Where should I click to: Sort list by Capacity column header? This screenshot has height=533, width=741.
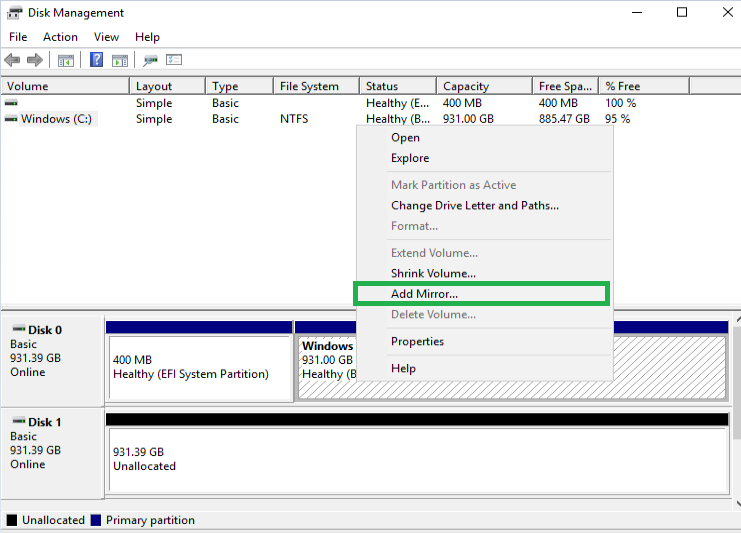tap(466, 86)
